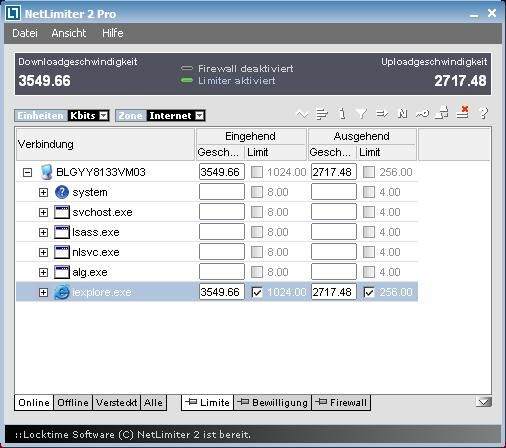The width and height of the screenshot is (506, 448).
Task: Enable incoming limit checkbox for svchost.exe
Action: click(x=257, y=212)
